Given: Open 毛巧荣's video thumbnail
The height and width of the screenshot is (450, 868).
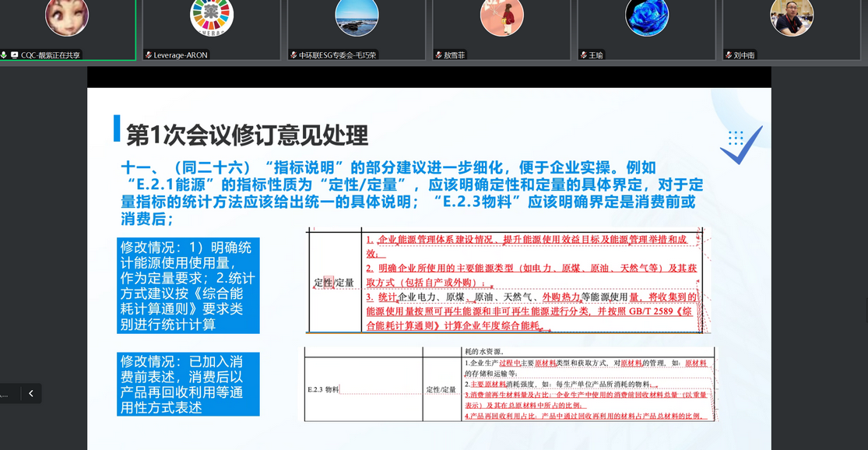Looking at the screenshot, I should pos(356,17).
